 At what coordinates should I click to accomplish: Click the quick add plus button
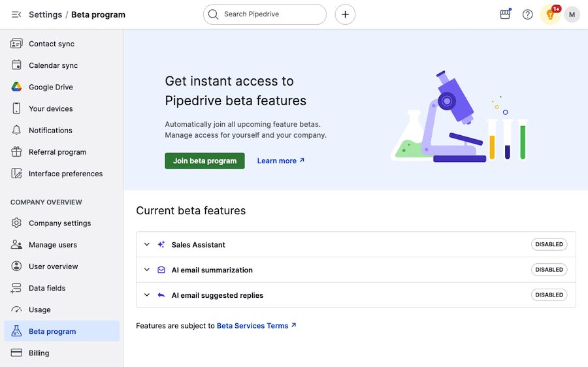tap(345, 14)
